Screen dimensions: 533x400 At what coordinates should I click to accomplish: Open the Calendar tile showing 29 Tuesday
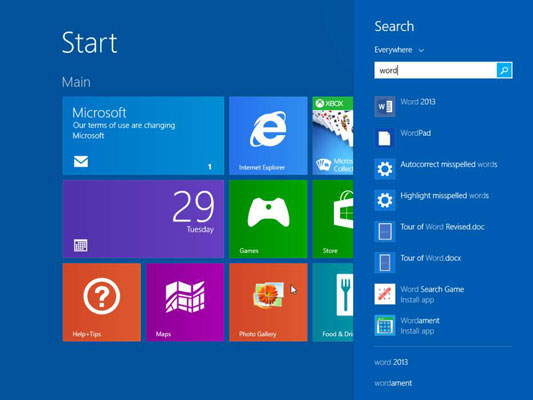(x=143, y=219)
